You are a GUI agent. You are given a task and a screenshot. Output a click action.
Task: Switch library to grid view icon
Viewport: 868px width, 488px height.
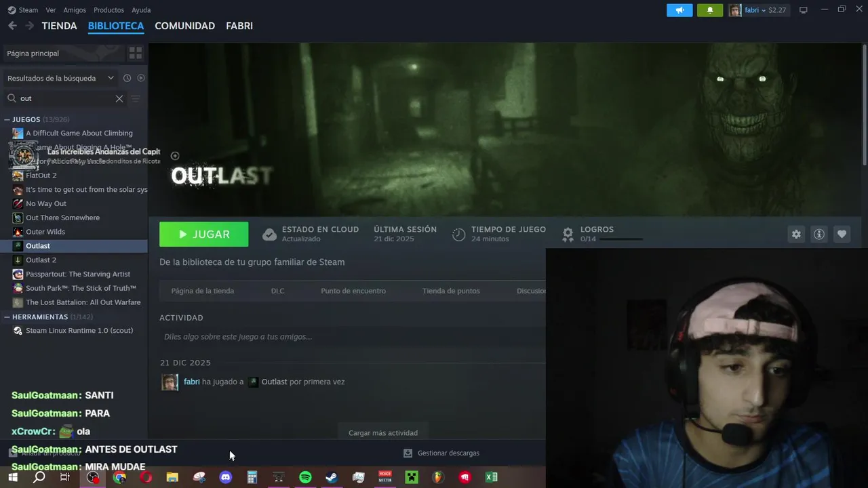click(x=136, y=53)
